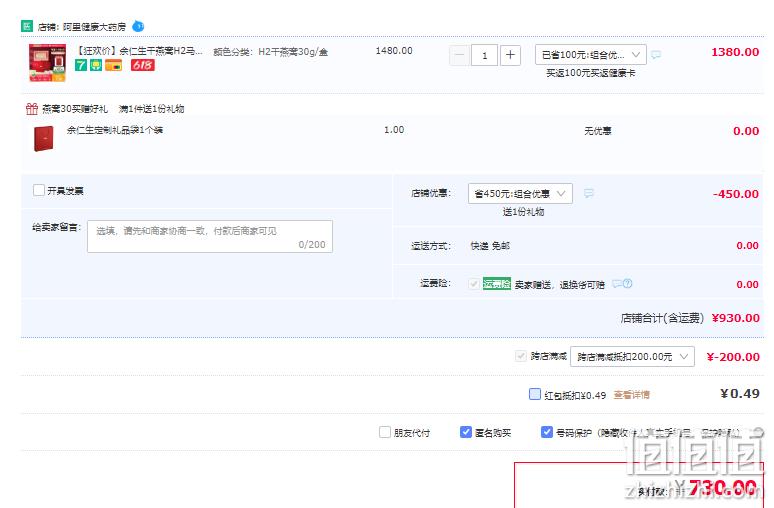Click the green 7-day return badge

[x=80, y=65]
